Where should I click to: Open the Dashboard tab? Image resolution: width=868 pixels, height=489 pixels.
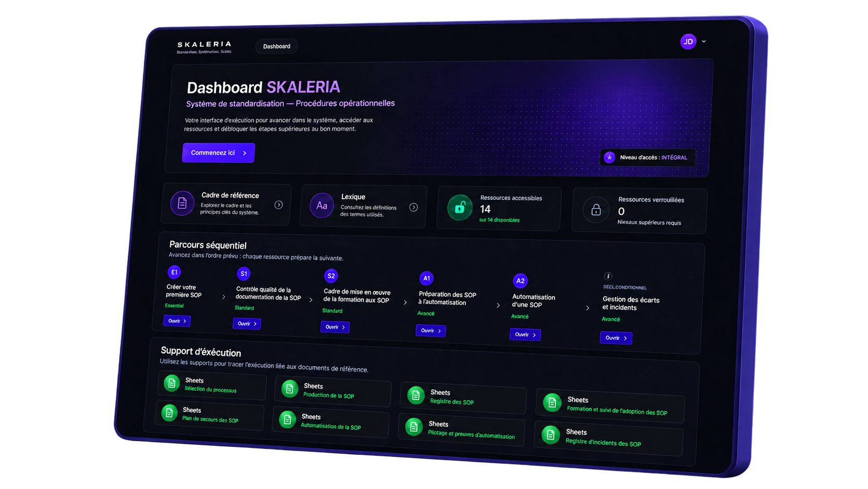click(x=277, y=46)
